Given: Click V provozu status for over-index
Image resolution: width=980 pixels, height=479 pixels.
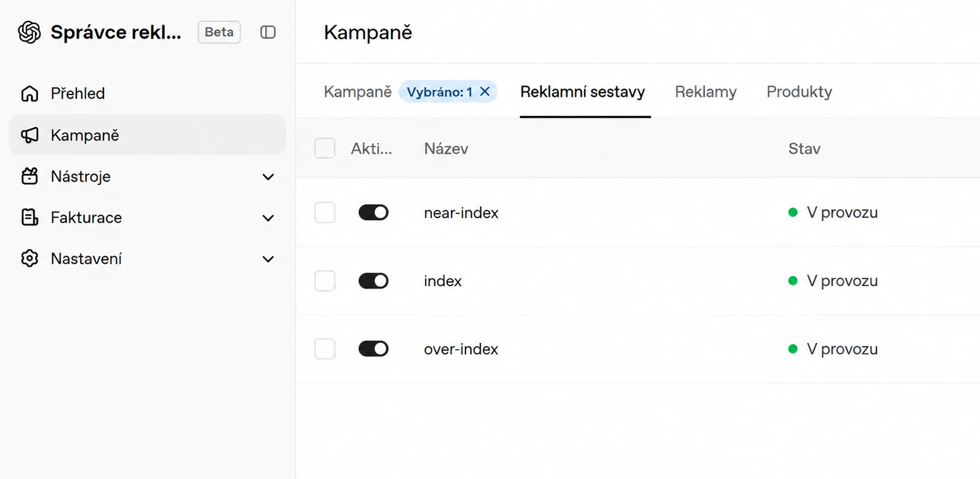Looking at the screenshot, I should pyautogui.click(x=833, y=349).
